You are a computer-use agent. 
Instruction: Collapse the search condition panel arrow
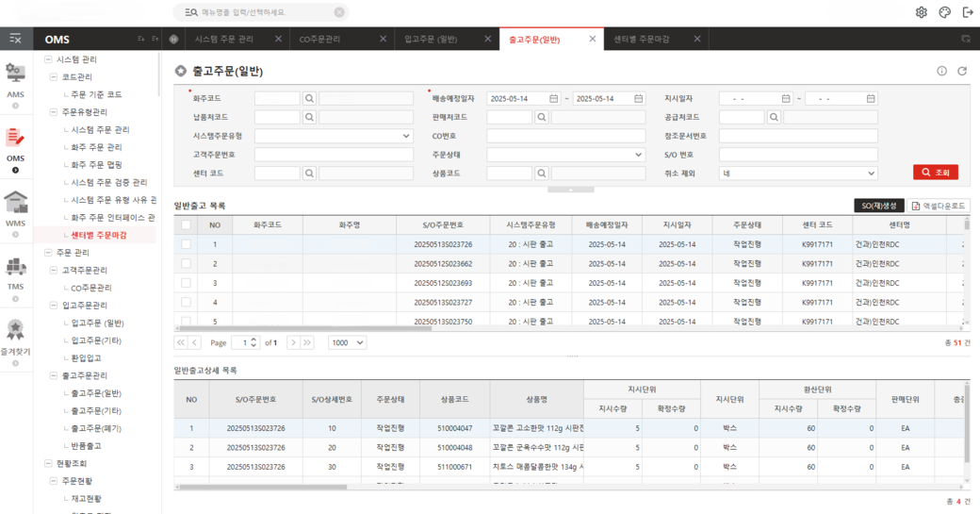pos(571,189)
